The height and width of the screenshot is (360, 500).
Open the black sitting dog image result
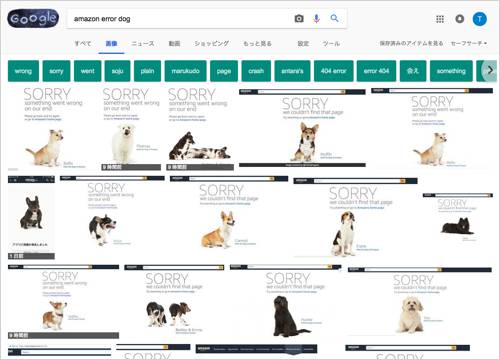[285, 301]
